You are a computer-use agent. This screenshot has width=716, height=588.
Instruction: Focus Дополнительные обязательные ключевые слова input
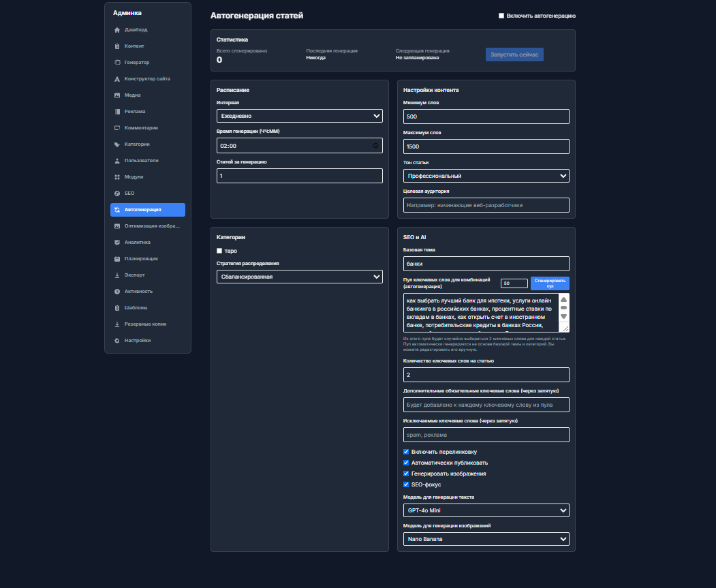(486, 405)
